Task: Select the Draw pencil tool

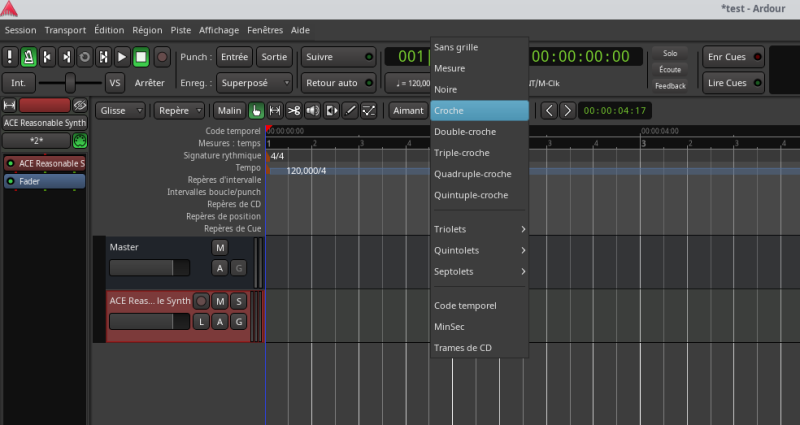Action: pos(350,111)
